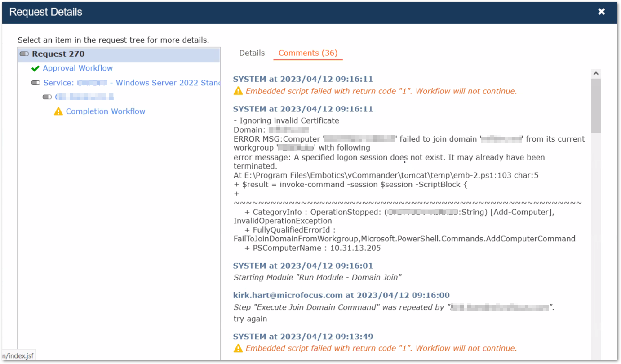This screenshot has height=364, width=621.
Task: Click the status pill icon of the blurred component row
Action: [x=47, y=97]
